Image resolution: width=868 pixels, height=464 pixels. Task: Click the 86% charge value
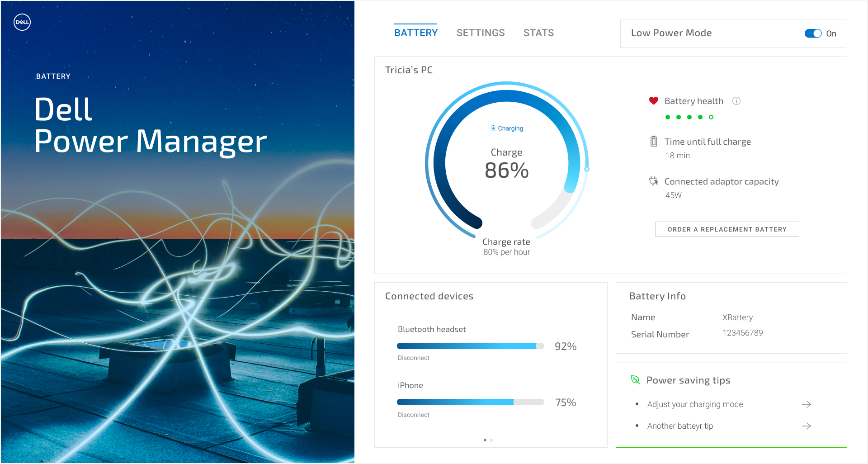click(506, 170)
